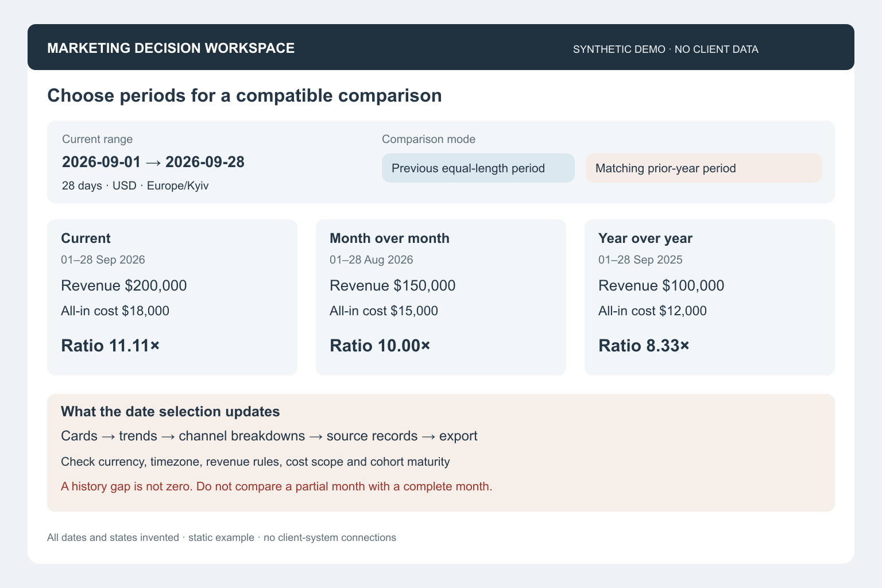
Task: Click 'SYNTHETIC DEMO · NO CLIENT DATA' header text
Action: (x=666, y=49)
